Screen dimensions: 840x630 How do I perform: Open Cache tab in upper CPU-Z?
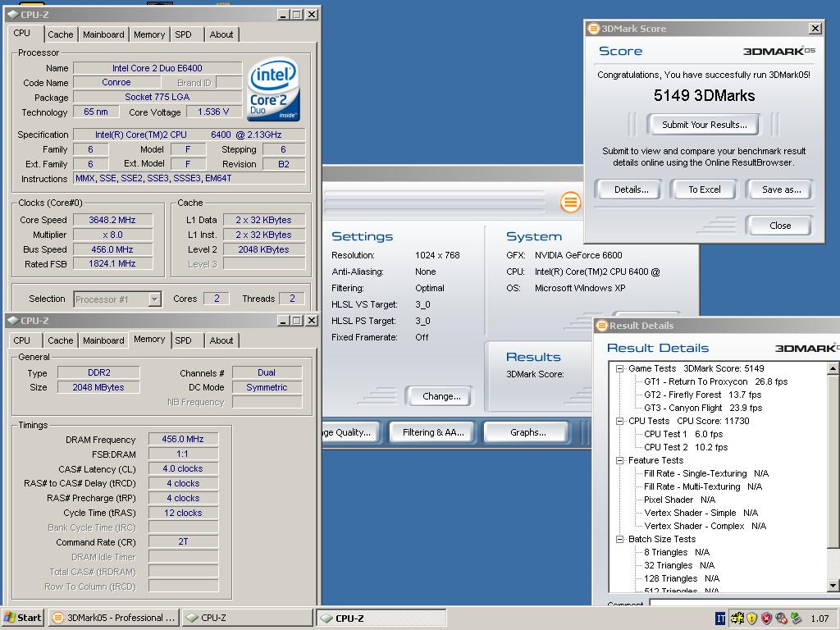(x=61, y=34)
